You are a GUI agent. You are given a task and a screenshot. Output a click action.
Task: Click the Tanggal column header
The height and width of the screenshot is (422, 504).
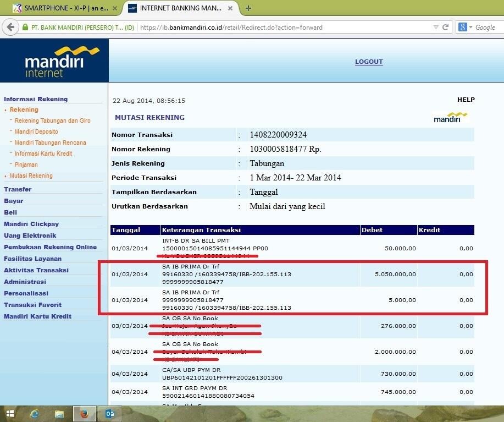coord(135,230)
